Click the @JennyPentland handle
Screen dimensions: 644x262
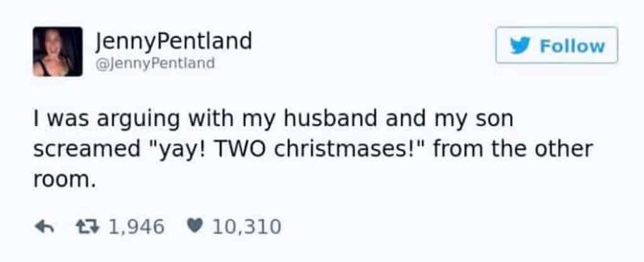(x=155, y=63)
